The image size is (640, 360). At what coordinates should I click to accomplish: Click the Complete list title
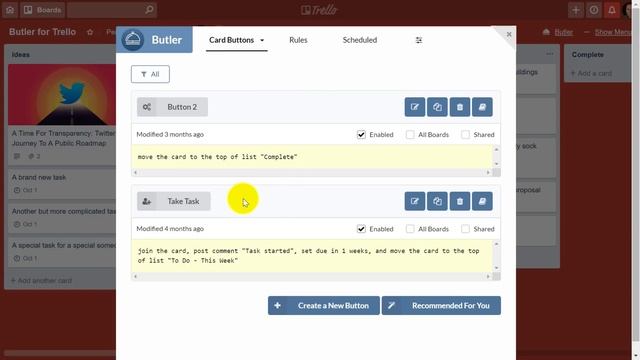coord(587,55)
